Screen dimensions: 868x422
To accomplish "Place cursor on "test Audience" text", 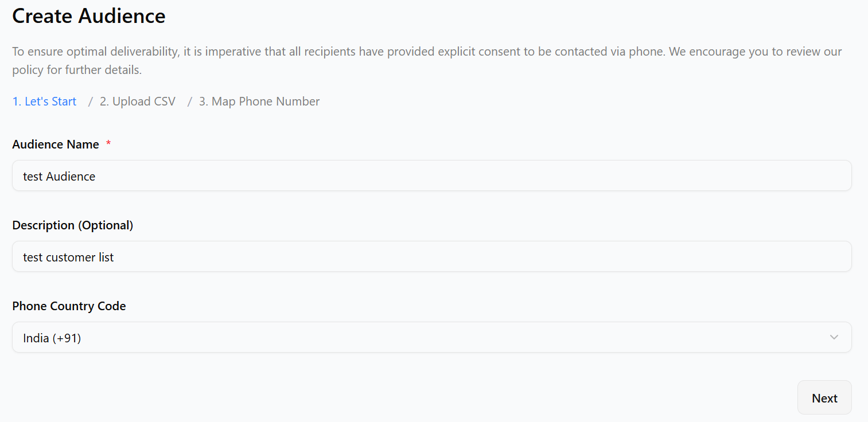I will tap(59, 177).
